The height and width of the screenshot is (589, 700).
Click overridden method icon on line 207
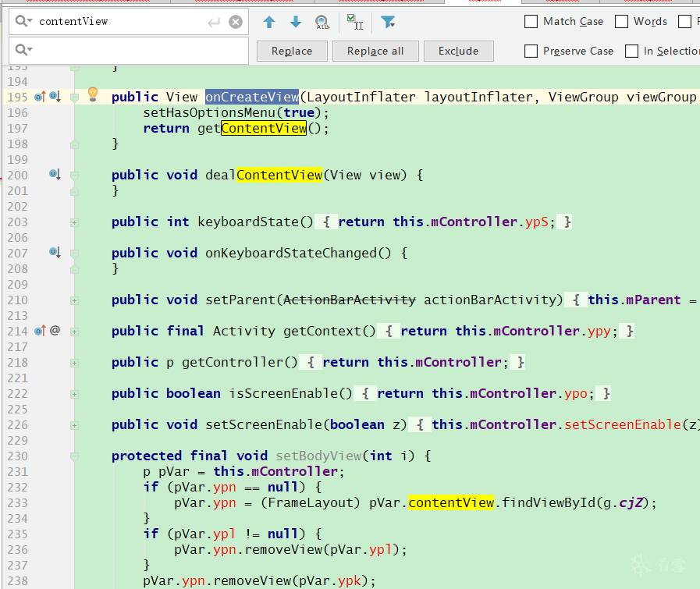55,253
